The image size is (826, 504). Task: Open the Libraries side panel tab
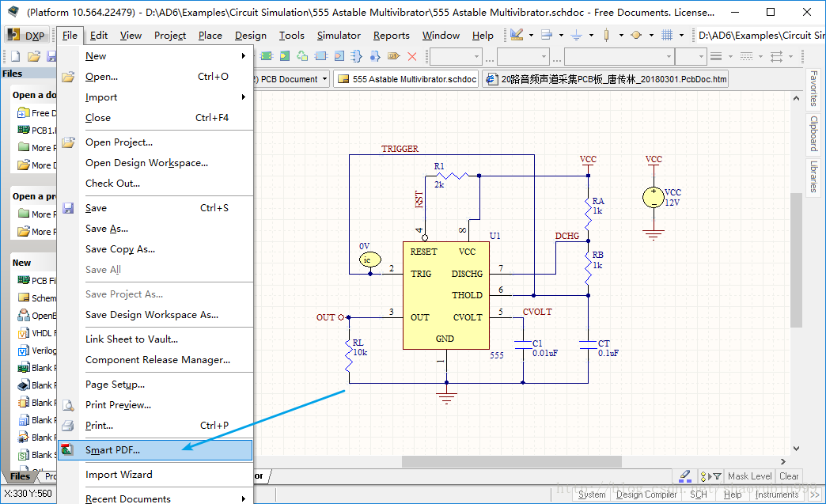click(x=814, y=176)
